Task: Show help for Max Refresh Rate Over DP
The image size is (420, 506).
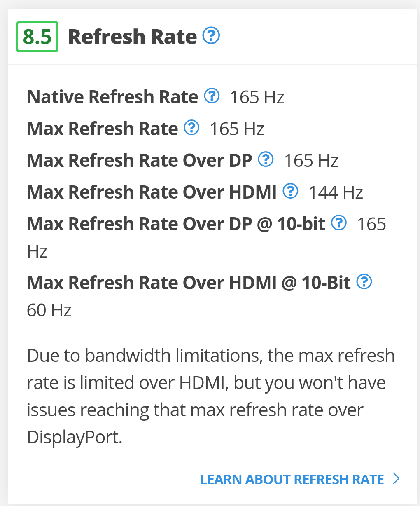Action: pos(266,159)
